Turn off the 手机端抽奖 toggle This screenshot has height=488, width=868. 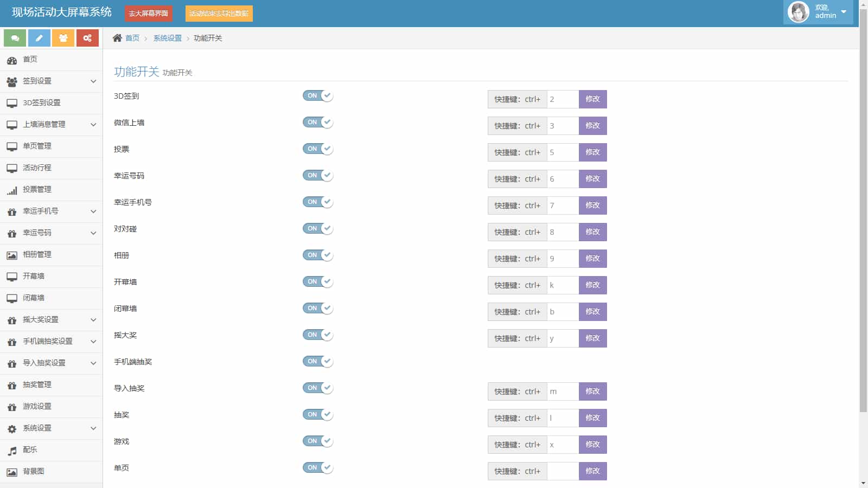[318, 362]
